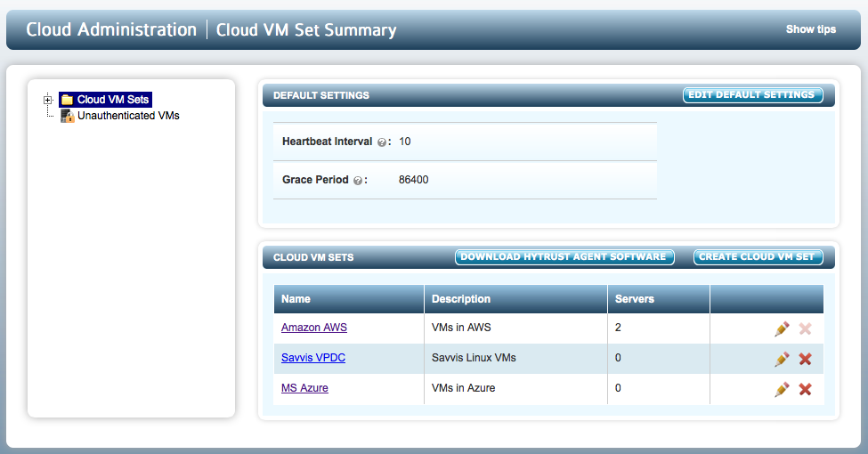868x454 pixels.
Task: Click Cloud VM Set Summary heading
Action: pyautogui.click(x=306, y=30)
